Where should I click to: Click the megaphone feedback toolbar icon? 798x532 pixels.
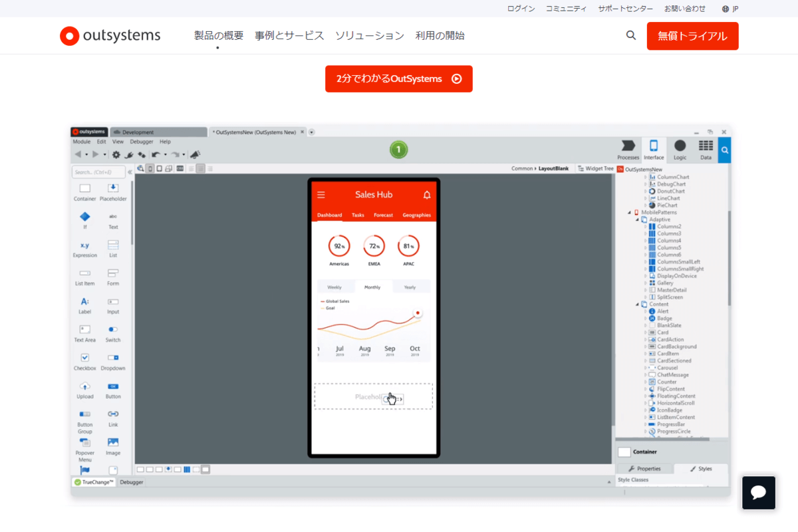(x=196, y=154)
